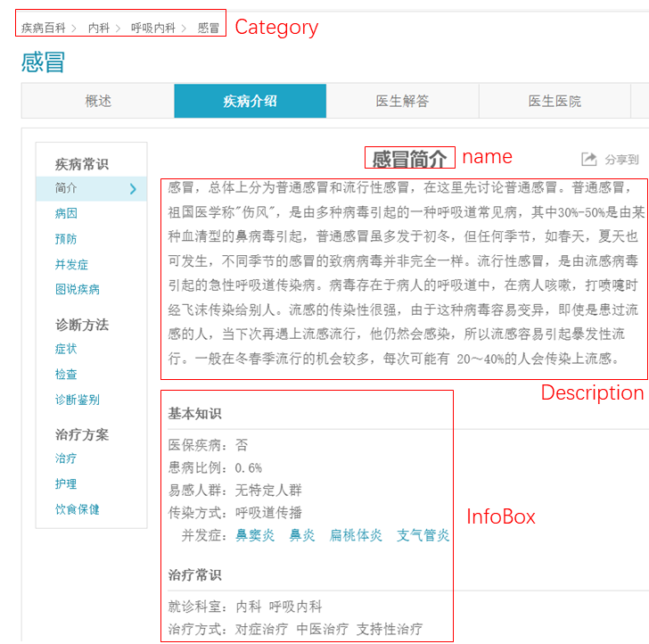The width and height of the screenshot is (649, 644).
Task: Click the 诊断方法 sidebar heading
Action: pyautogui.click(x=81, y=325)
